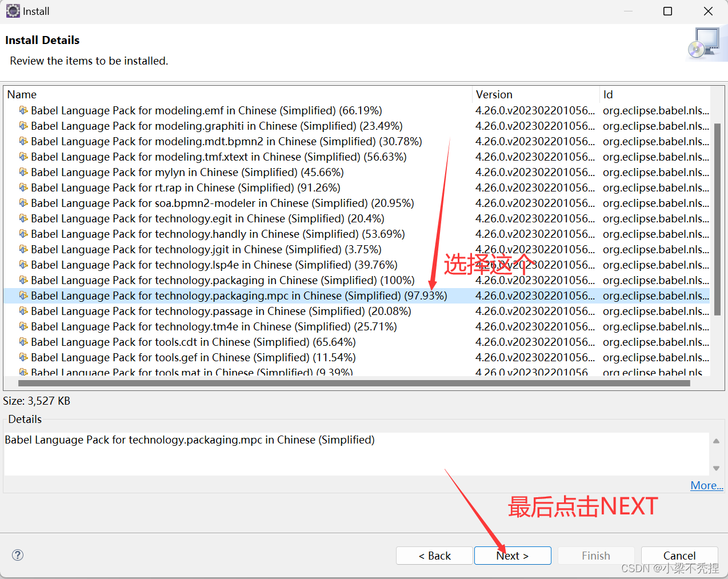The width and height of the screenshot is (728, 579).
Task: Click the vertical scrollbar of the items list
Action: pos(718,219)
